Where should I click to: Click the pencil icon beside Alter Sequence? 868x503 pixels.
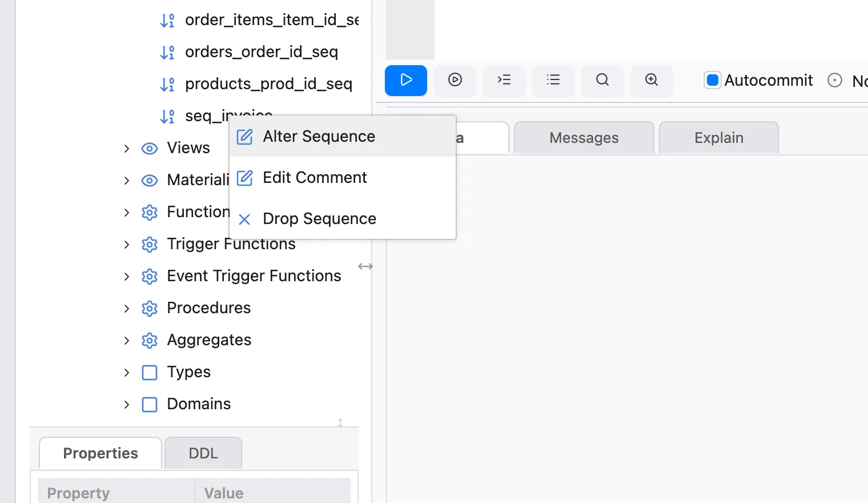click(x=244, y=137)
